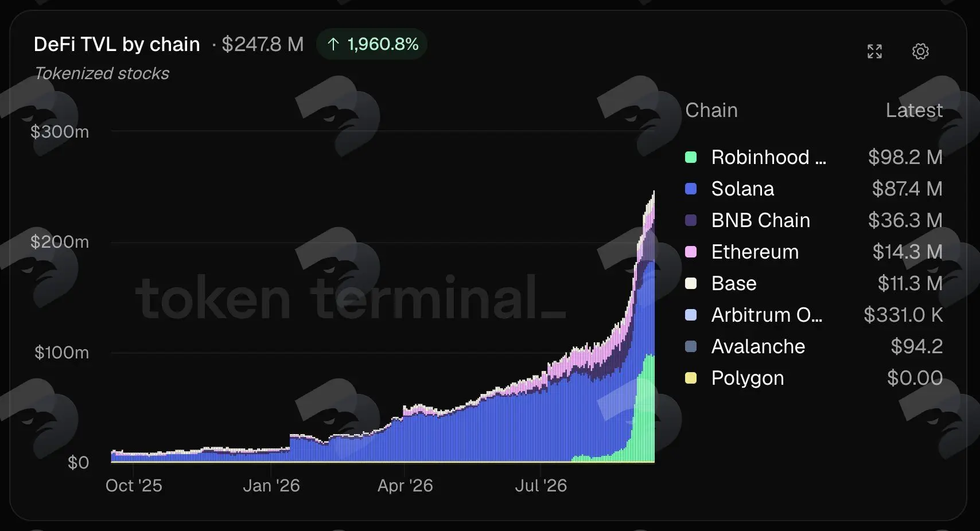
Task: Select the Ethereum legend label
Action: coord(755,252)
